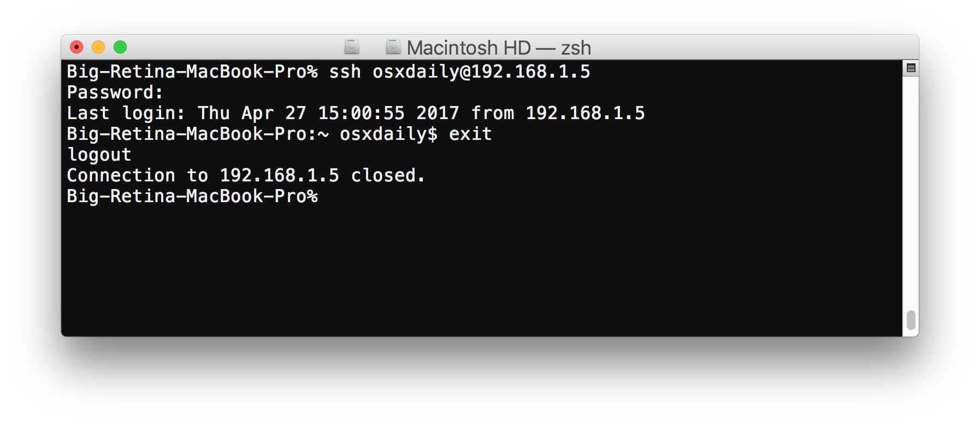980x424 pixels.
Task: Click the logout output line
Action: point(99,155)
